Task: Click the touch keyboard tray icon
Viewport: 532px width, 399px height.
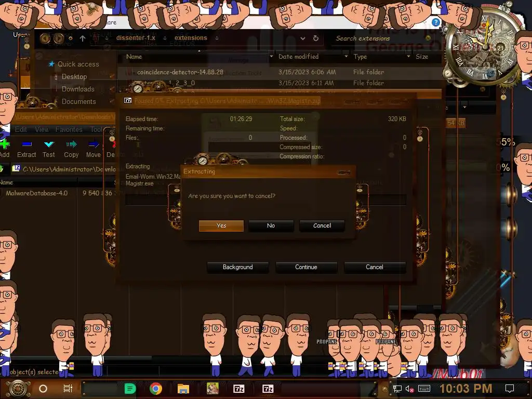Action: click(424, 389)
